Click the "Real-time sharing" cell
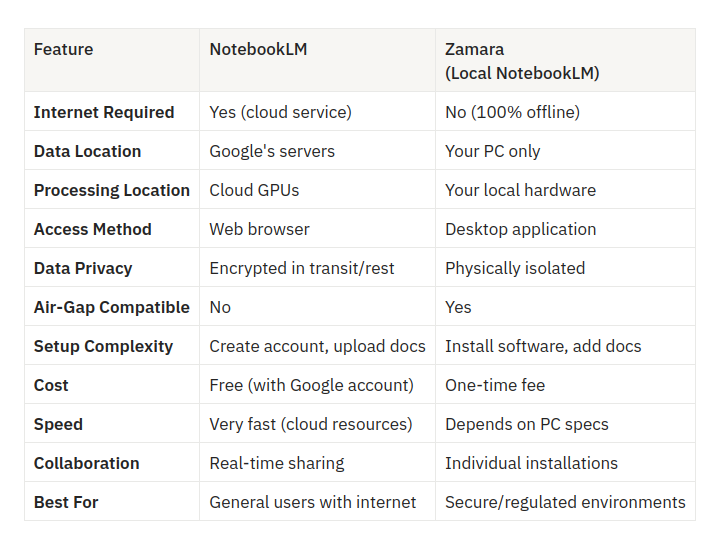Screen dimensions: 720x558 [277, 463]
